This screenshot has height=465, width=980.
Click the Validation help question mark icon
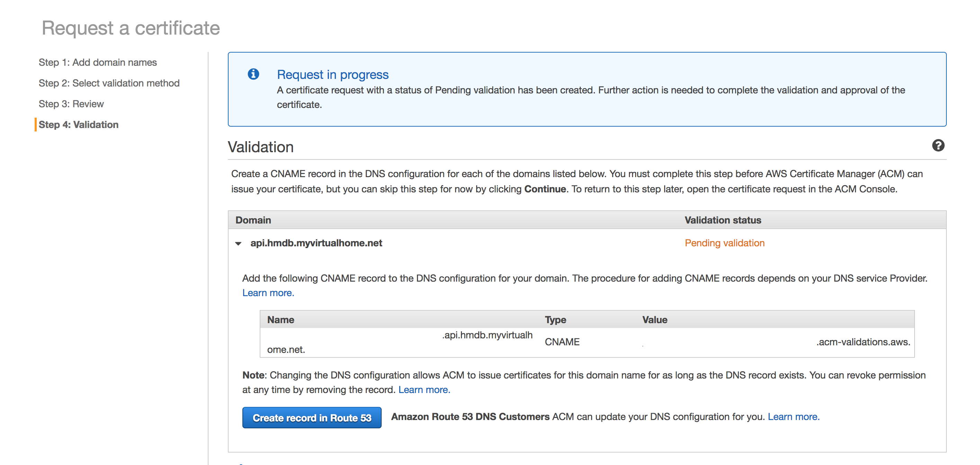[938, 146]
